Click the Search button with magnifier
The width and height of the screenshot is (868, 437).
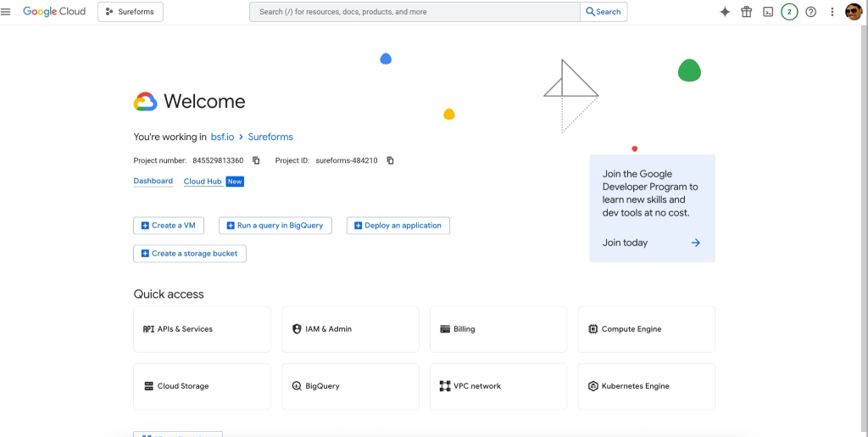click(604, 12)
